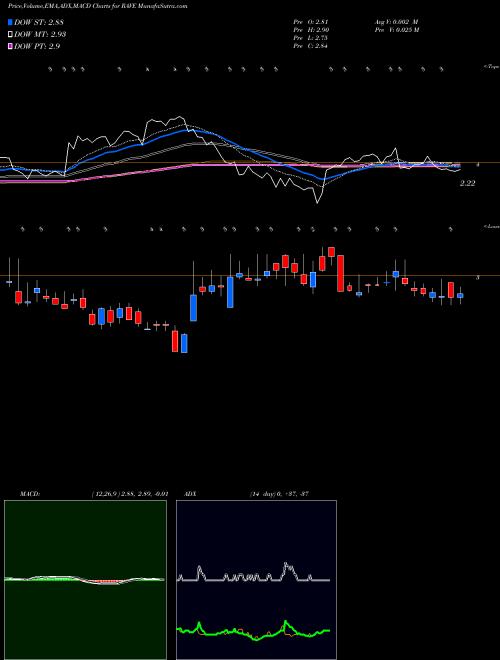Click the '<Tops' marker label
Screen dimensions: 500x660
[491, 67]
